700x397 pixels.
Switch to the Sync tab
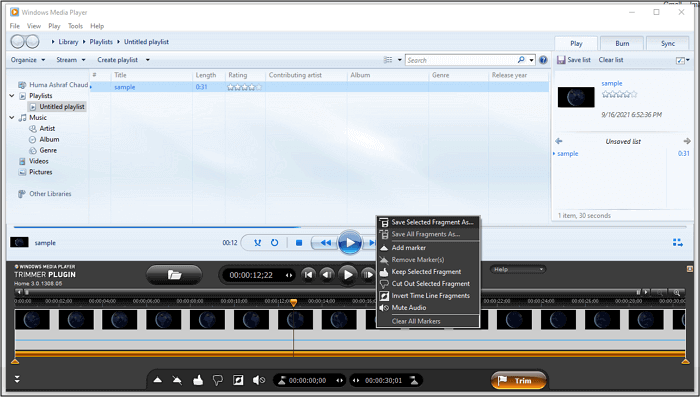tap(667, 43)
